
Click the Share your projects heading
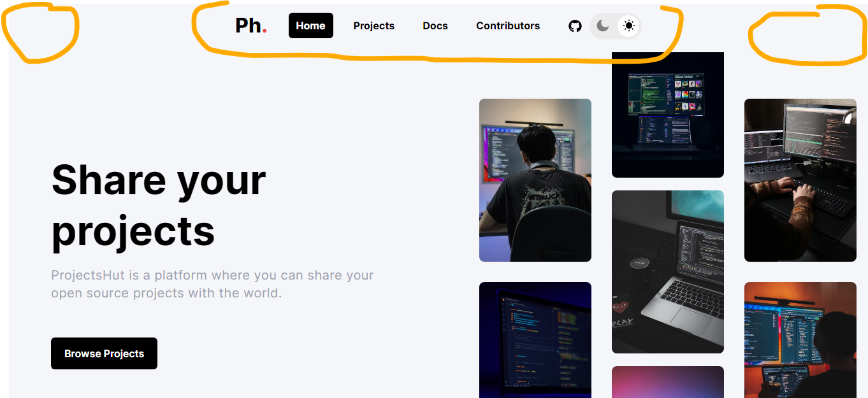(159, 205)
